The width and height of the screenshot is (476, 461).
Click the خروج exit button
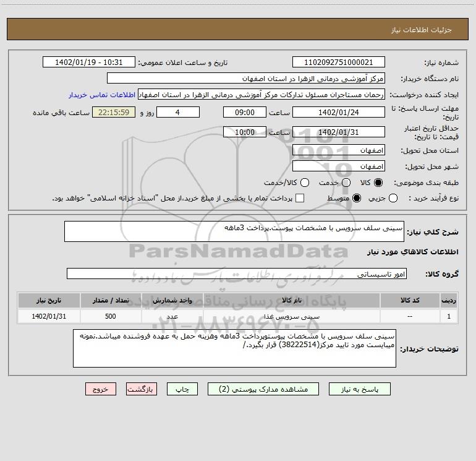pos(101,389)
